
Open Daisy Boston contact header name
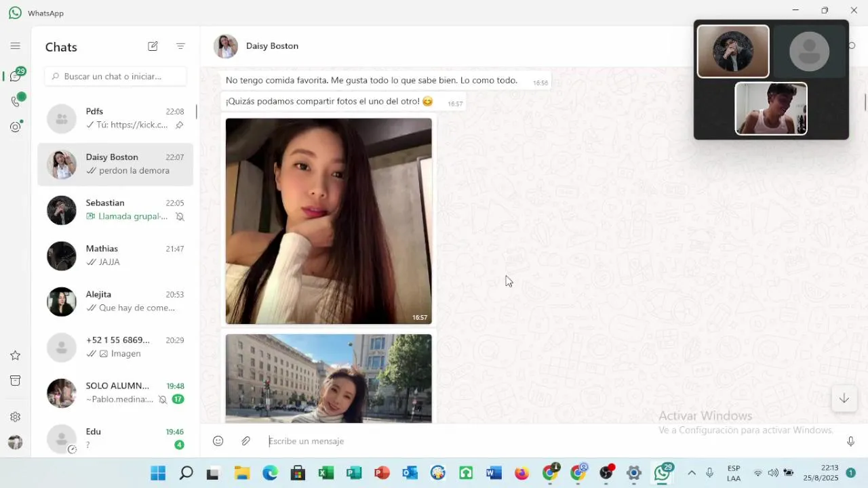coord(272,46)
